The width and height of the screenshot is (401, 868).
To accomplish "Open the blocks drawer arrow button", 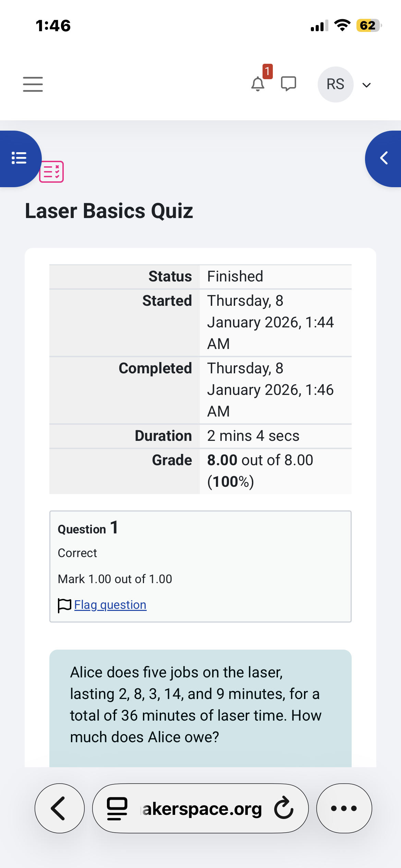I will click(x=384, y=158).
